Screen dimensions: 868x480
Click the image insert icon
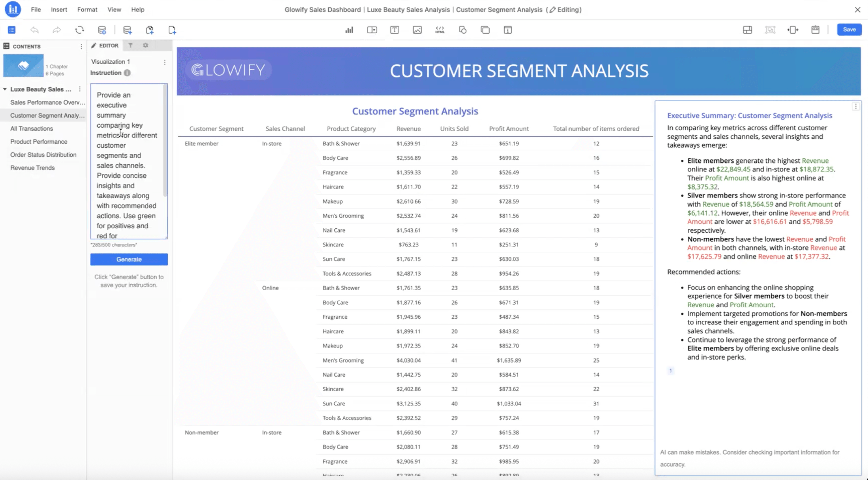click(417, 30)
